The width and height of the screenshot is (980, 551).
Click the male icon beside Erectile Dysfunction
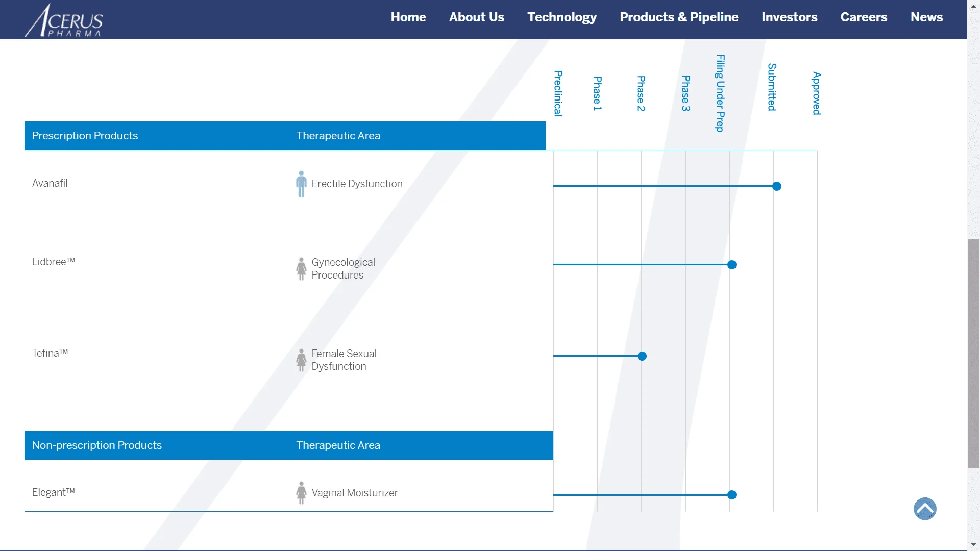[x=302, y=184]
